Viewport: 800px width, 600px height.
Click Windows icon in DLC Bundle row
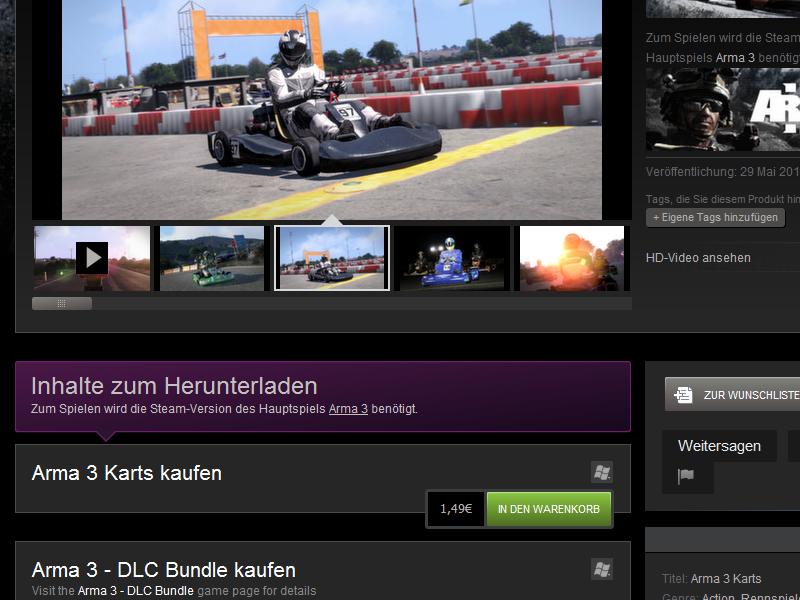tap(602, 569)
